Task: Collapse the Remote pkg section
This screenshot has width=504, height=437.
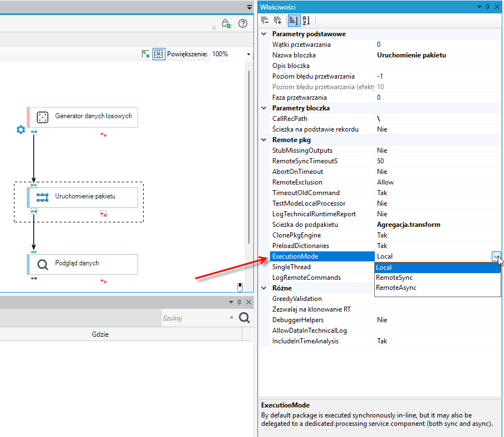Action: click(x=264, y=140)
